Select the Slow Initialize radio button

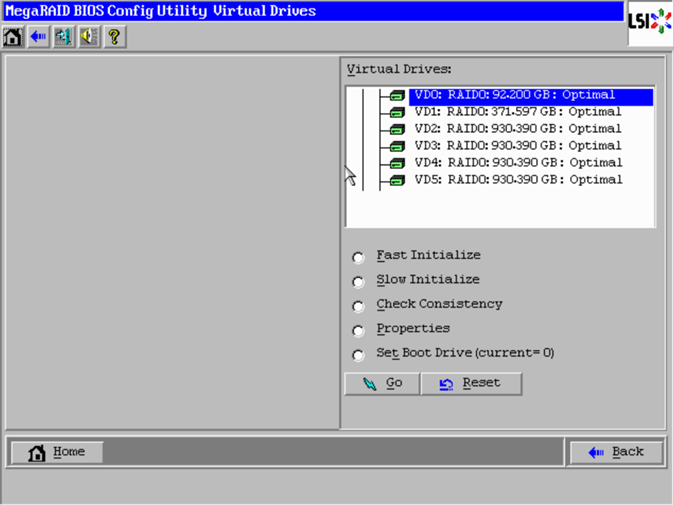(358, 281)
